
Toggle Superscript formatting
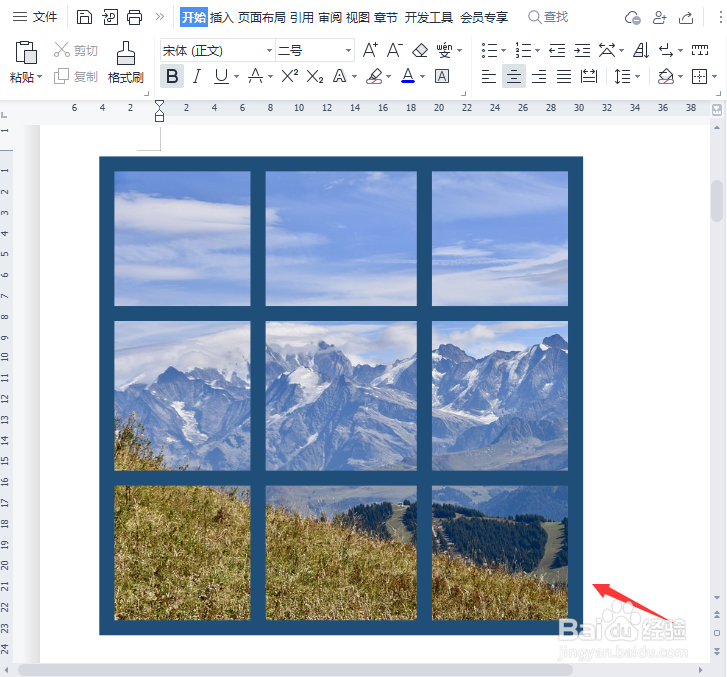point(290,76)
